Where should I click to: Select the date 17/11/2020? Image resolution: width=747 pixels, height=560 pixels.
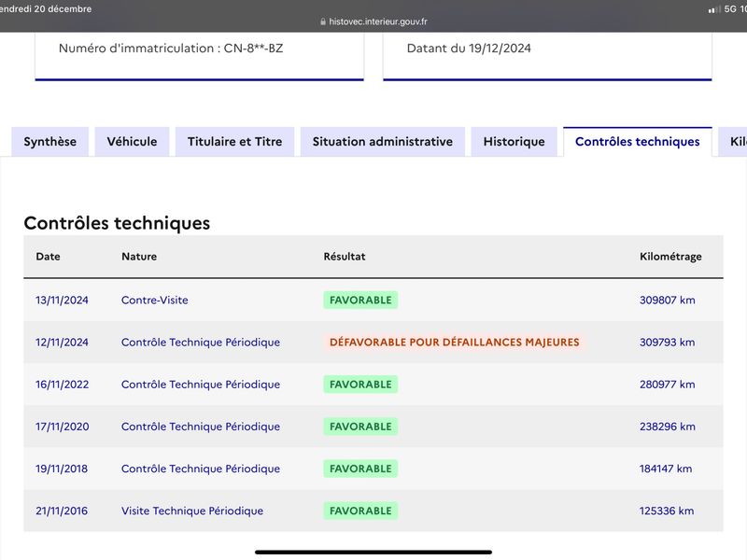click(x=62, y=427)
